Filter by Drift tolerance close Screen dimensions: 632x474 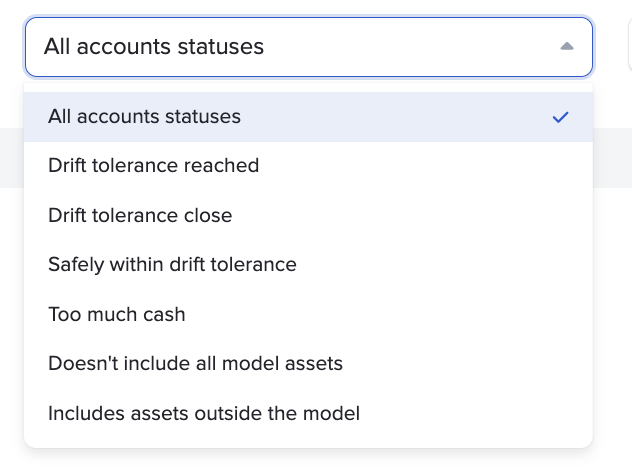[140, 215]
